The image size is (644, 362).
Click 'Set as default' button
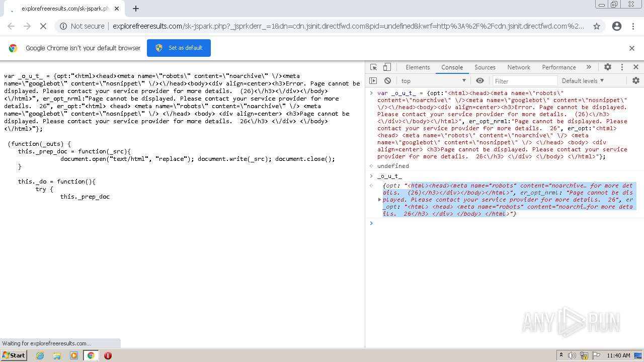pos(179,48)
